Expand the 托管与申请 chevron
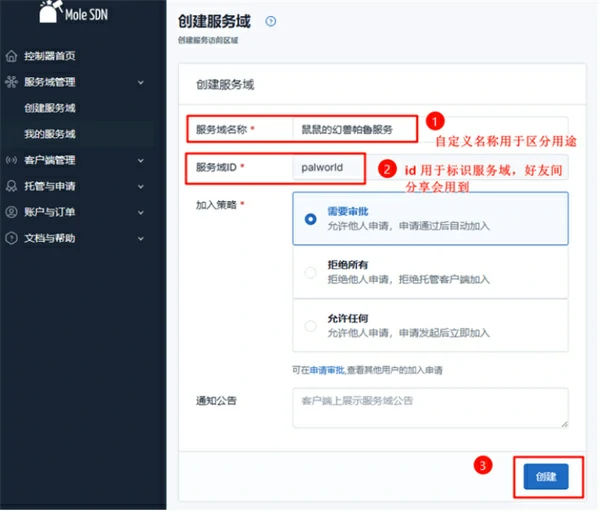This screenshot has height=513, width=600. coord(141,187)
